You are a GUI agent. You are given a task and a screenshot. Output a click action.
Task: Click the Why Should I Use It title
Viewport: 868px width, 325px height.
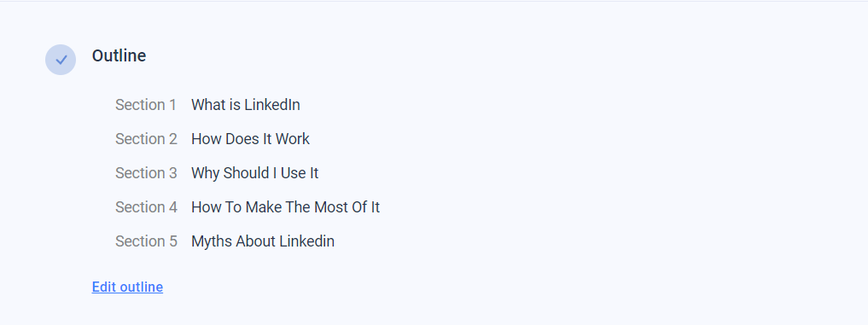(254, 173)
